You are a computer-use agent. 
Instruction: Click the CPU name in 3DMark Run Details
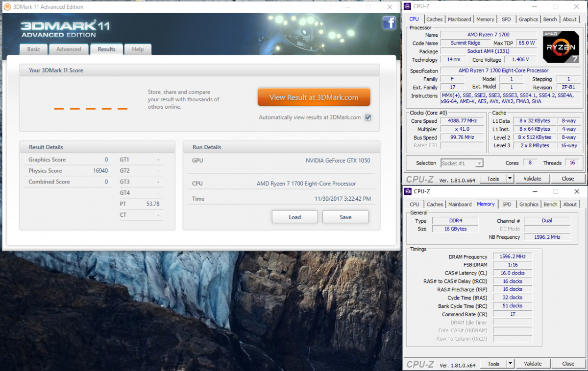(x=306, y=184)
